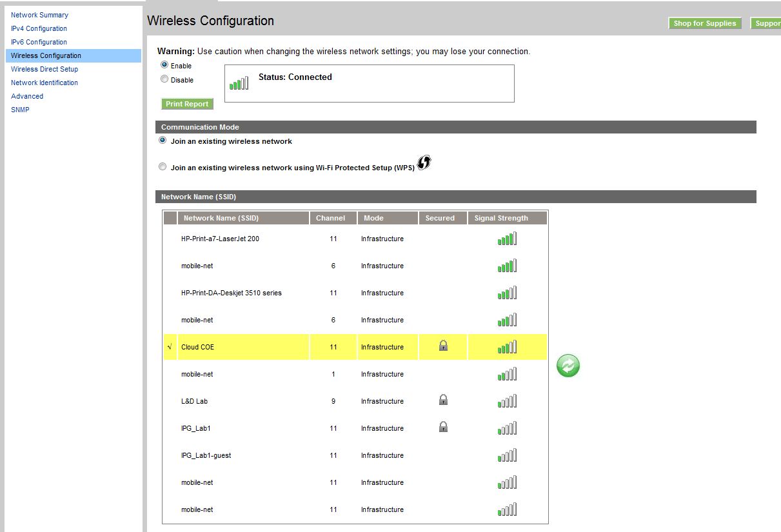The height and width of the screenshot is (532, 781).
Task: Choose Join an existing wireless network
Action: pyautogui.click(x=163, y=140)
